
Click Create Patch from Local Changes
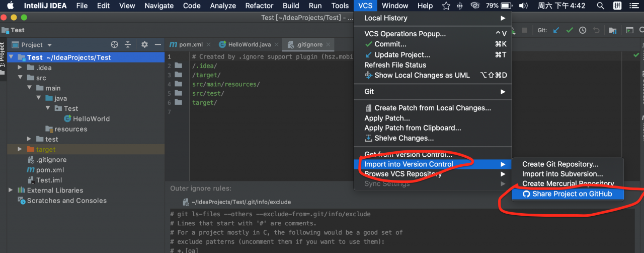click(433, 108)
